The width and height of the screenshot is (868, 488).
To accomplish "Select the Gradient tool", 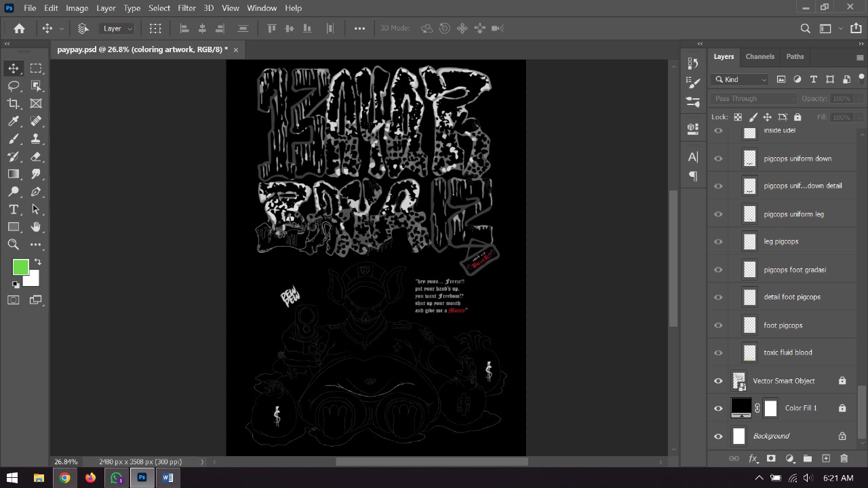I will 14,174.
